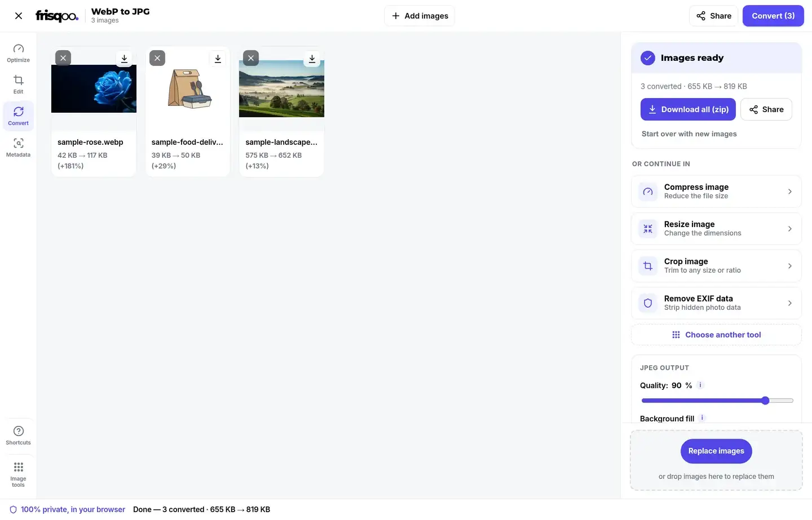The height and width of the screenshot is (520, 812).
Task: Download the converted food-delivery image
Action: coord(218,58)
